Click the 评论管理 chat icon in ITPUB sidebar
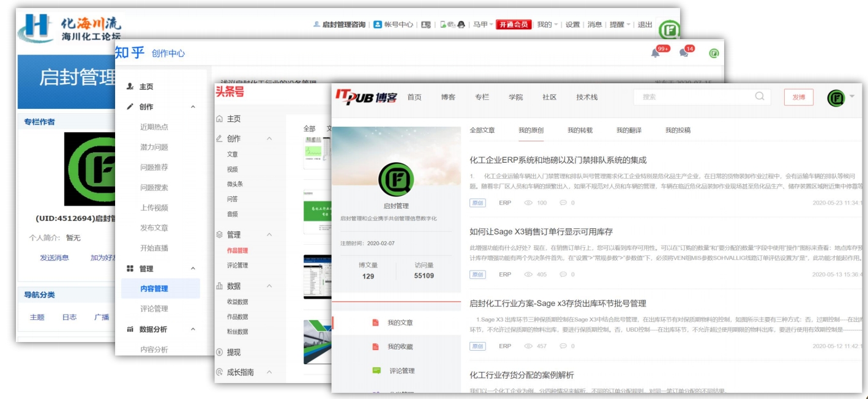This screenshot has height=399, width=868. (376, 371)
